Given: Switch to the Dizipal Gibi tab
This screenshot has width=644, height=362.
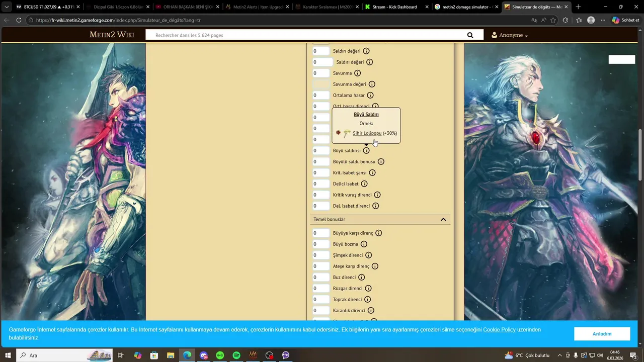Looking at the screenshot, I should point(118,7).
